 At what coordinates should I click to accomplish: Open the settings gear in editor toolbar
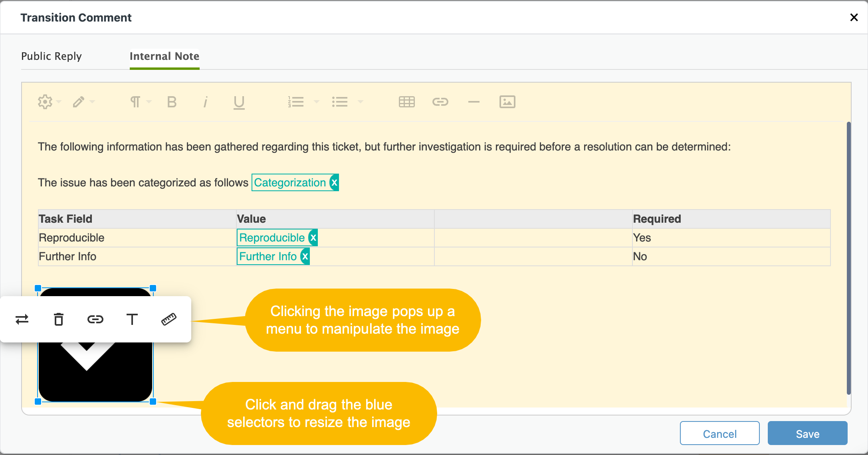point(45,102)
